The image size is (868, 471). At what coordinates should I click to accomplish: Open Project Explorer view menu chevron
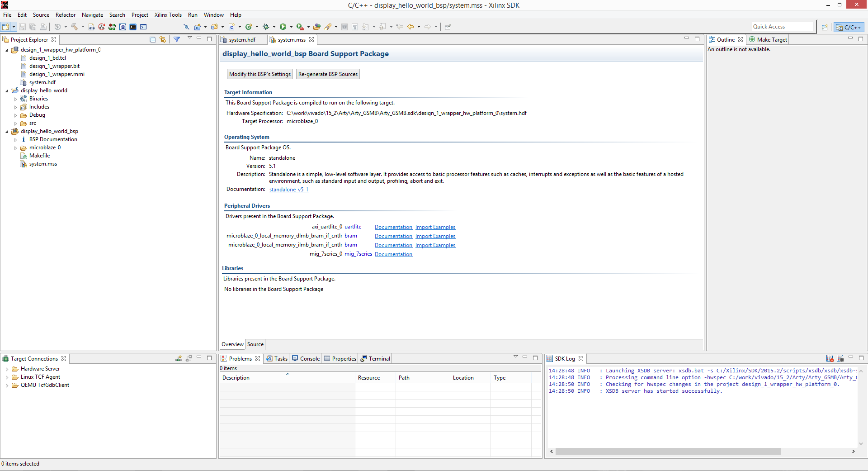190,38
